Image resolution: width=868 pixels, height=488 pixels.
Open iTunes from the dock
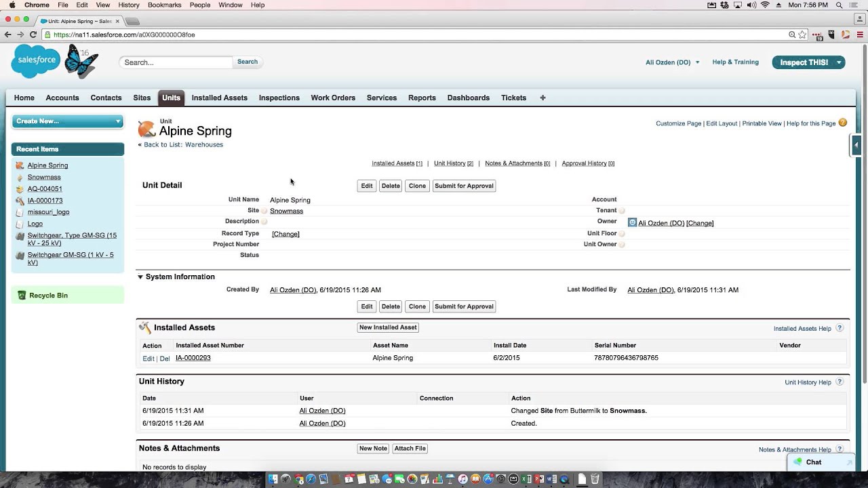click(463, 479)
